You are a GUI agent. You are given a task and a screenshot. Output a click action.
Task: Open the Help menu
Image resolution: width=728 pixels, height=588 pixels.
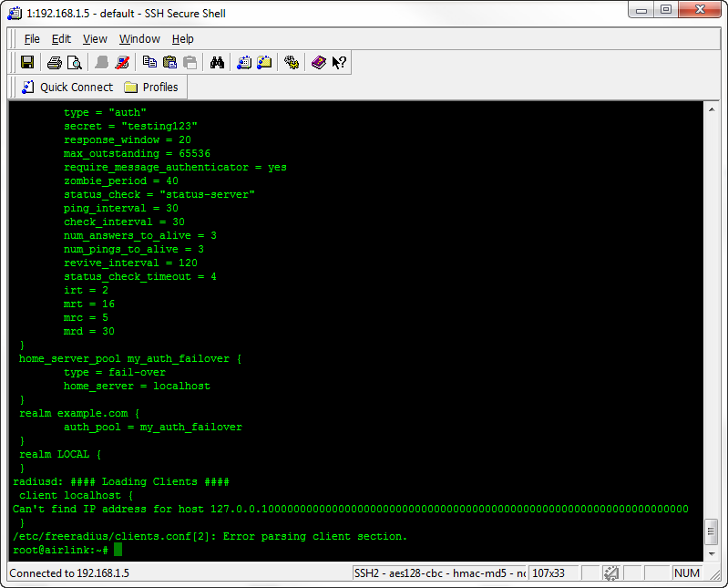(x=182, y=39)
